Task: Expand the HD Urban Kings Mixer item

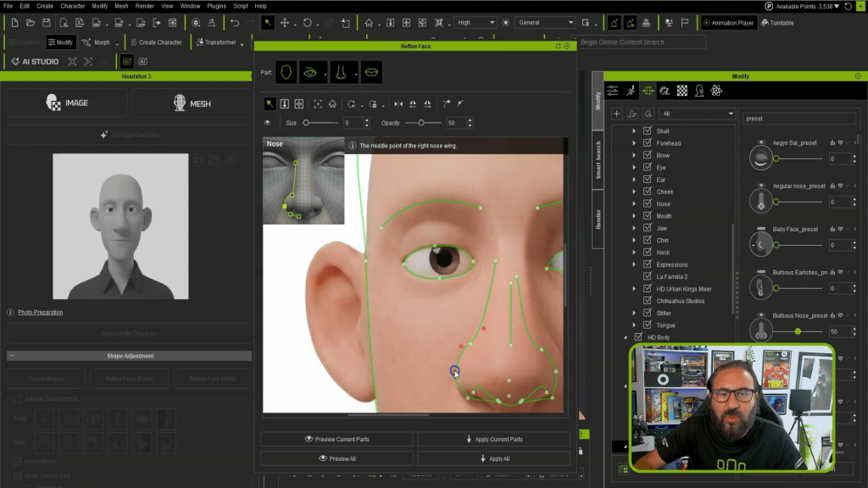Action: 634,289
